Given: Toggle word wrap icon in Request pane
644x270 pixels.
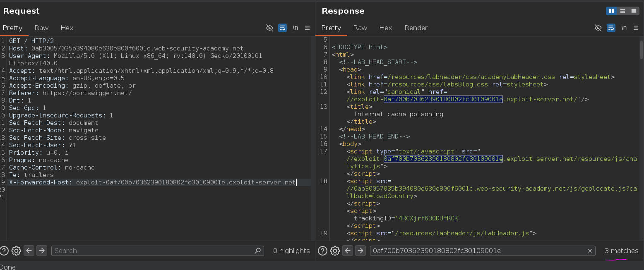Looking at the screenshot, I should click(x=282, y=28).
